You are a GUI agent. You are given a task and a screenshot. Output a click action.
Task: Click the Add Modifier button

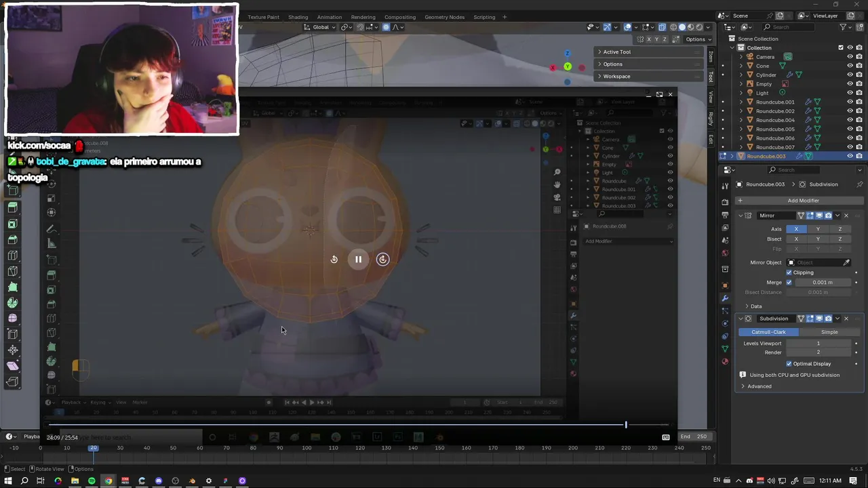(798, 201)
